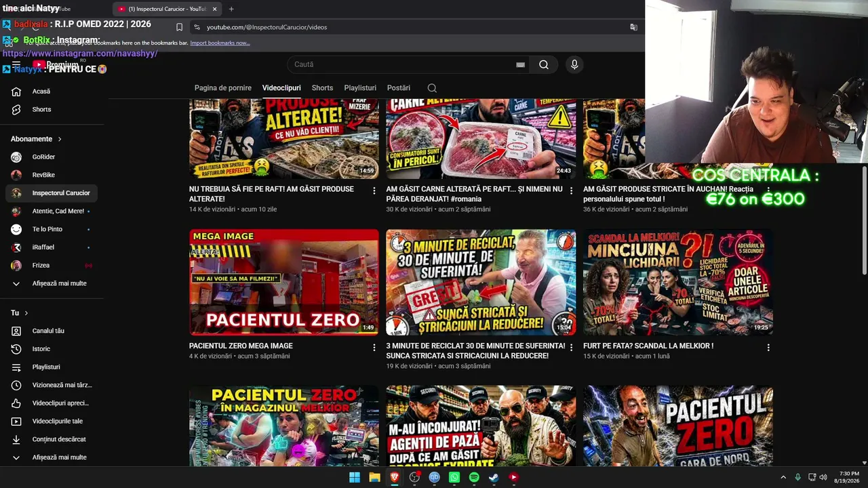Viewport: 868px width, 488px height.
Task: Open options for FURT PE FATA SCANDAL LA MELKIOR video
Action: tap(768, 348)
